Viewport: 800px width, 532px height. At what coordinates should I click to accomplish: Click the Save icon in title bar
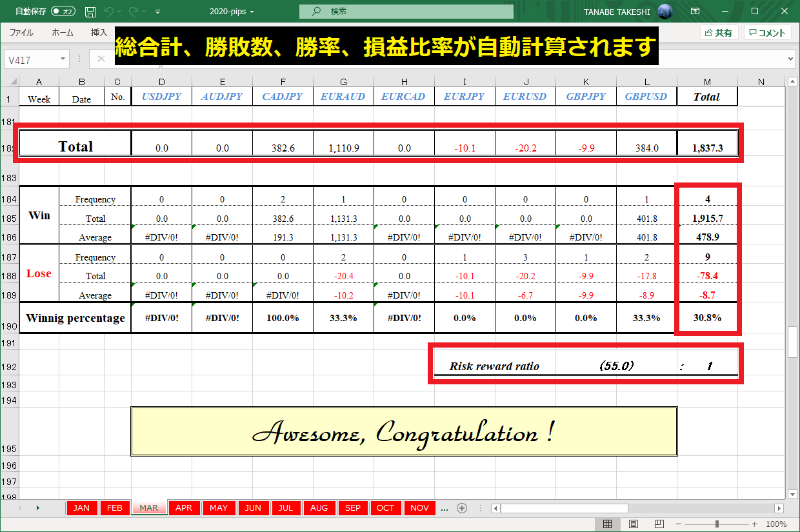pos(90,12)
